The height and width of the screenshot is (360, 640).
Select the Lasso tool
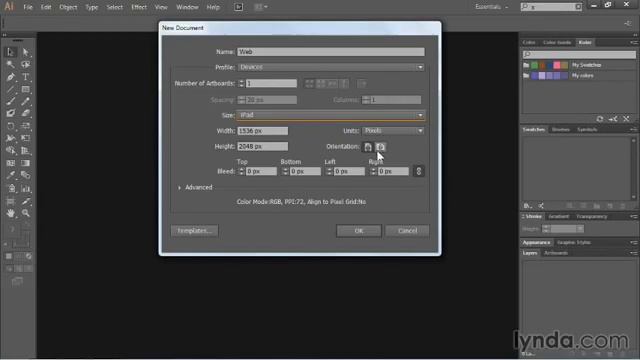click(x=25, y=64)
